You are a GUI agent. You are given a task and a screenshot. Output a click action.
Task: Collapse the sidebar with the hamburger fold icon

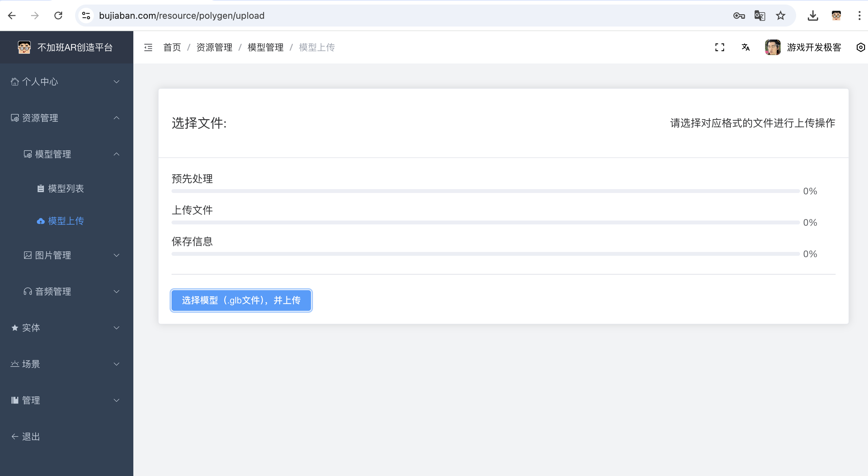[x=148, y=47]
